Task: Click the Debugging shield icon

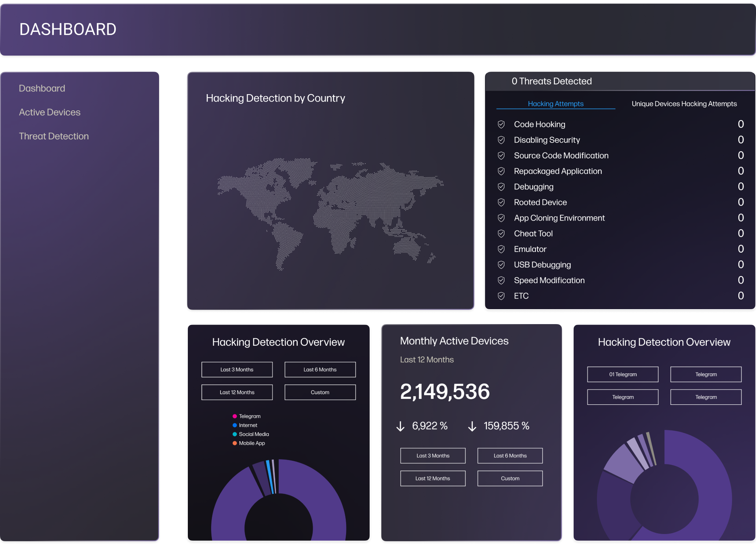Action: tap(502, 186)
